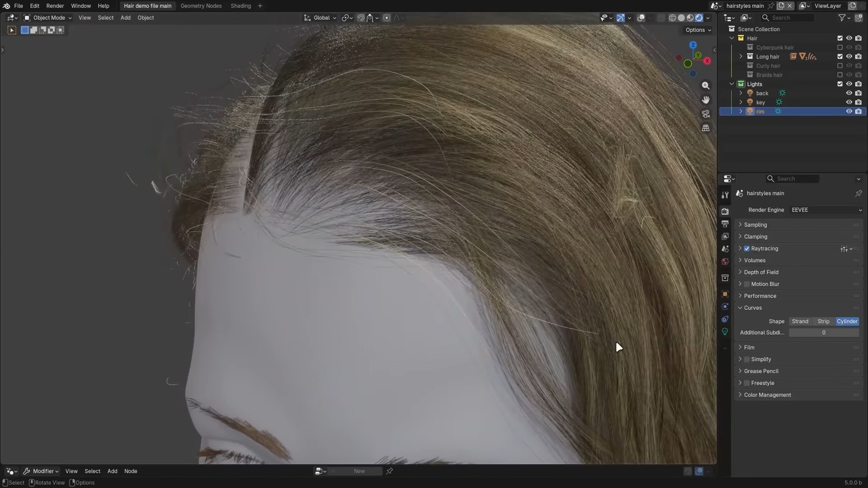
Task: Toggle camera view icon
Action: (x=705, y=114)
